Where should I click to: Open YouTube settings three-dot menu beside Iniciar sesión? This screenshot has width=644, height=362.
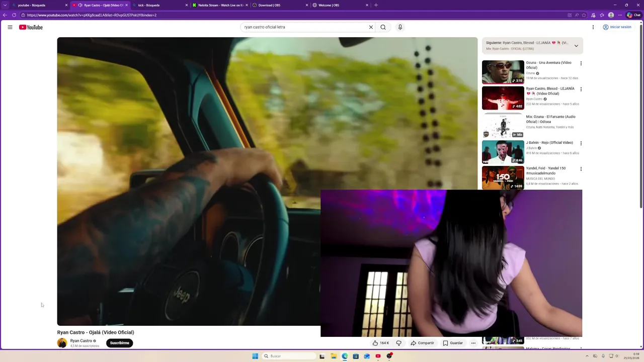[593, 27]
